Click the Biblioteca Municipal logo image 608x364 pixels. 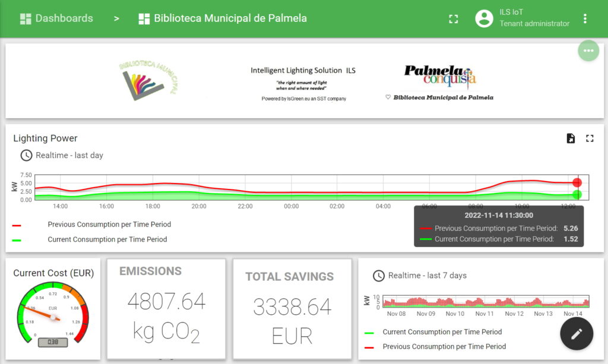148,80
